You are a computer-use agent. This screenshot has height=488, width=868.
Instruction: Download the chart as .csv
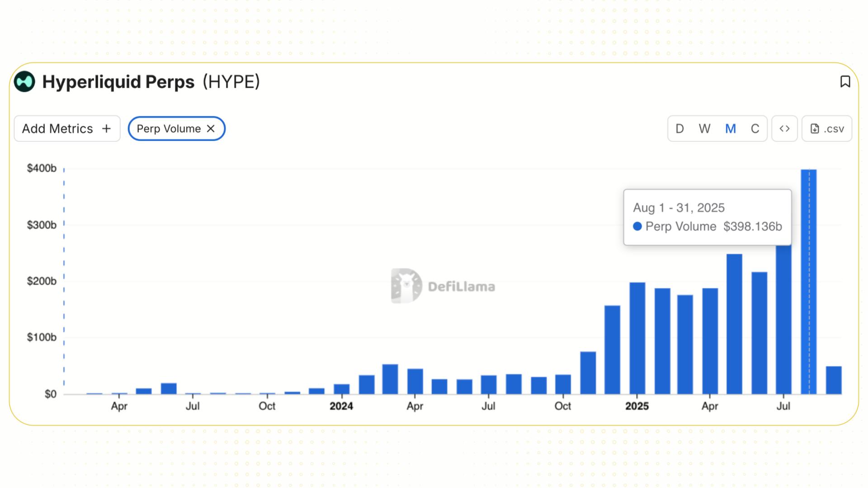point(827,129)
